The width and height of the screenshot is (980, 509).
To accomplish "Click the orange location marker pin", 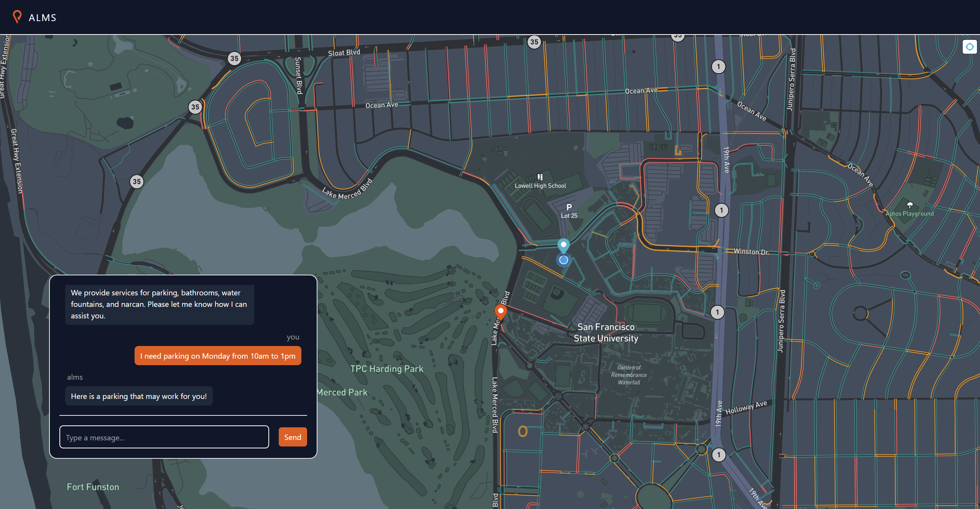I will click(x=500, y=311).
